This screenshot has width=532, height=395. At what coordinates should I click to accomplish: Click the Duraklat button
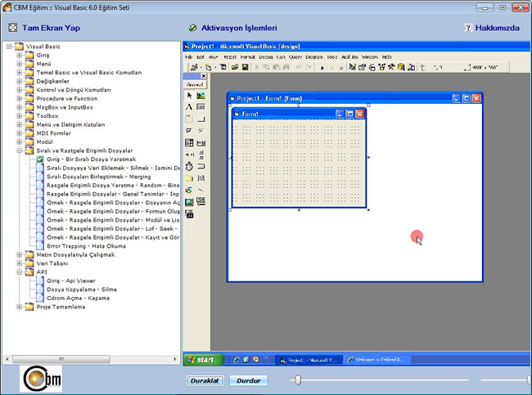pos(205,380)
